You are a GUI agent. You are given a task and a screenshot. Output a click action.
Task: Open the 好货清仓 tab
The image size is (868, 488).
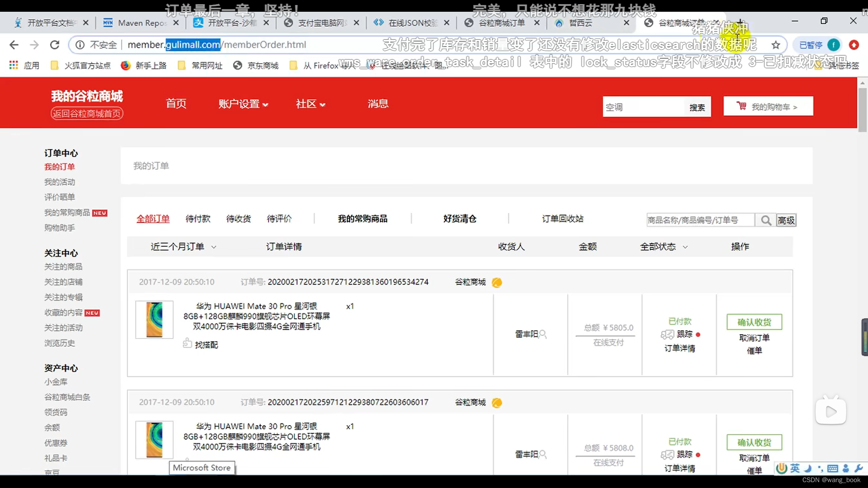click(x=460, y=219)
